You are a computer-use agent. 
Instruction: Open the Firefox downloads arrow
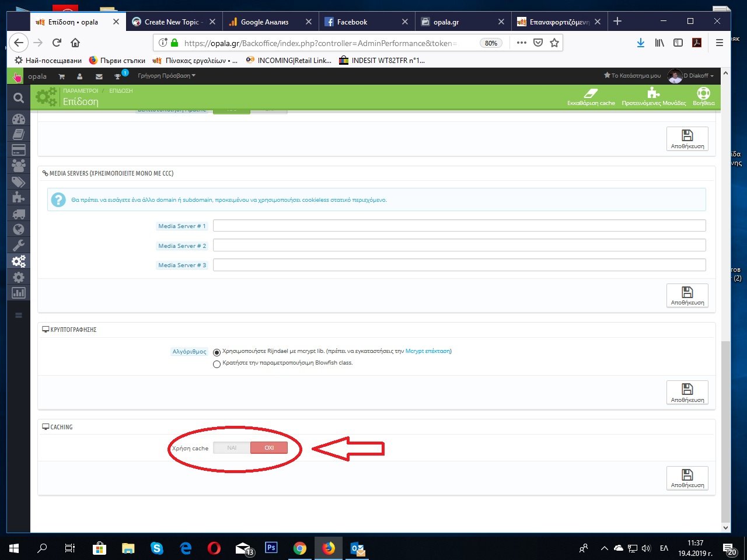pos(641,43)
